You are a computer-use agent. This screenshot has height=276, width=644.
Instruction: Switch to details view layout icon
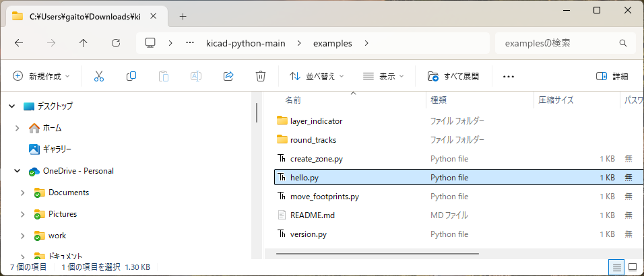tap(616, 267)
